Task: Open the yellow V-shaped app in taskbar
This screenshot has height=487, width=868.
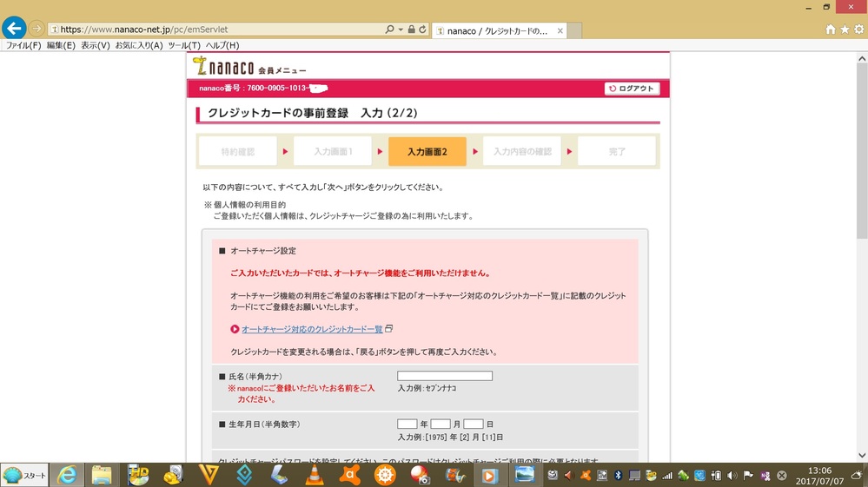Action: pyautogui.click(x=209, y=476)
